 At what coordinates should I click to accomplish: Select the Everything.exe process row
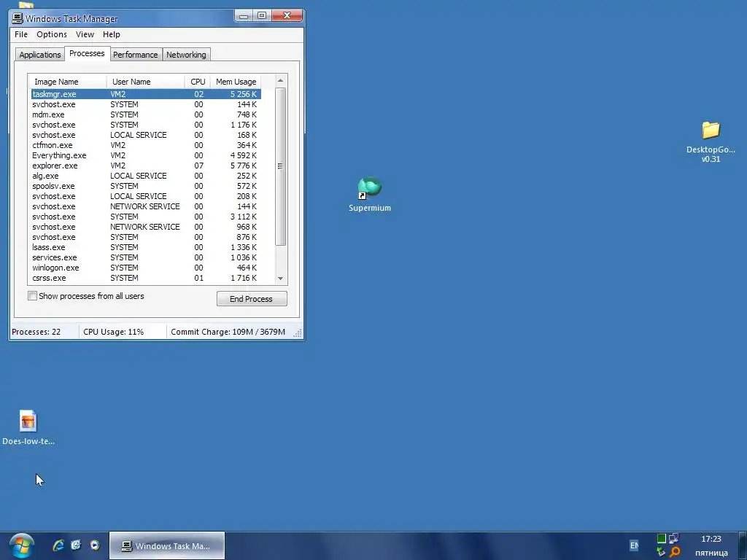coord(146,156)
